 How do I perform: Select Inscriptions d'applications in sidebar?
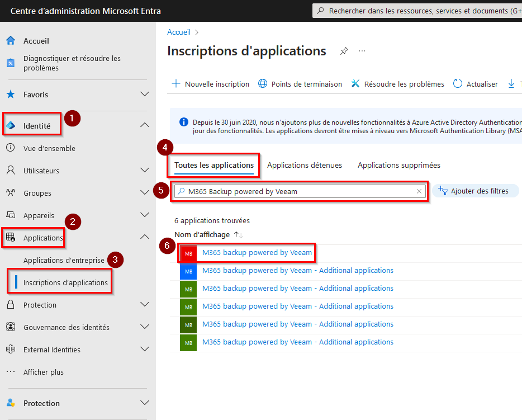tap(65, 282)
